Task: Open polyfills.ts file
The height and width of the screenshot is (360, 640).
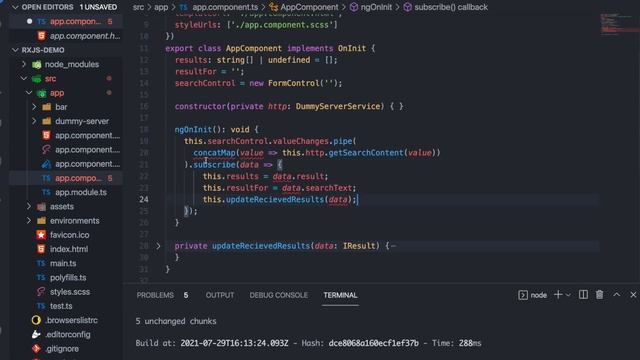Action: pyautogui.click(x=68, y=278)
